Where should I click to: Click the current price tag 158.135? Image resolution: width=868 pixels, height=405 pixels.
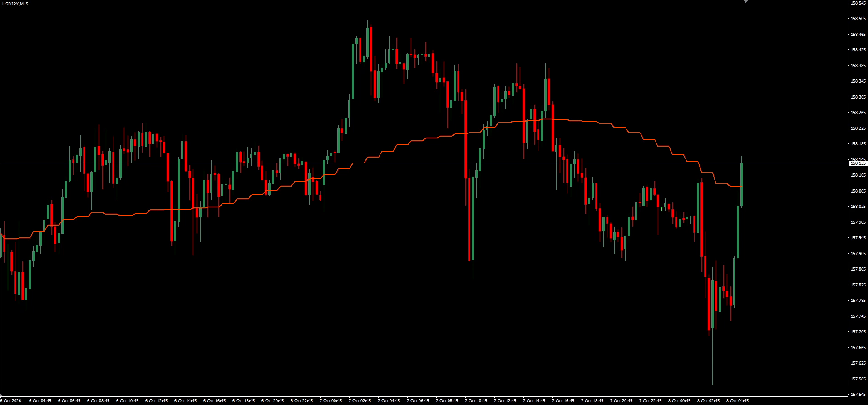click(x=858, y=163)
